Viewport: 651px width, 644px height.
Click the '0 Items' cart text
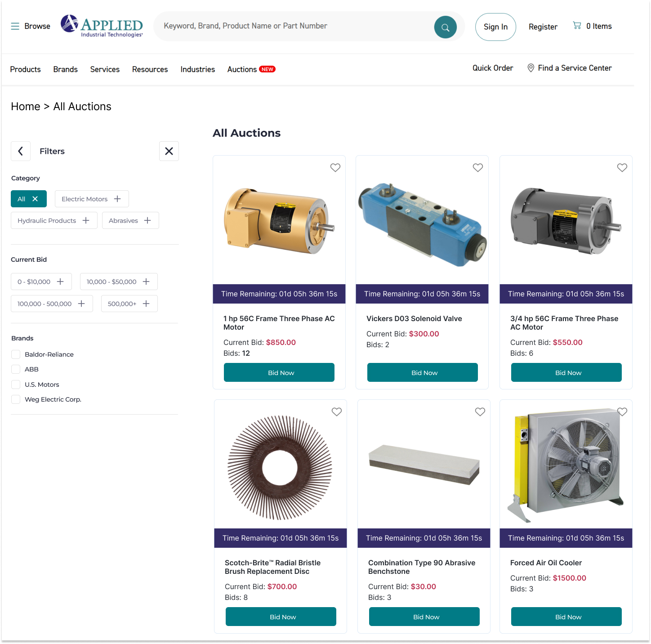(599, 26)
